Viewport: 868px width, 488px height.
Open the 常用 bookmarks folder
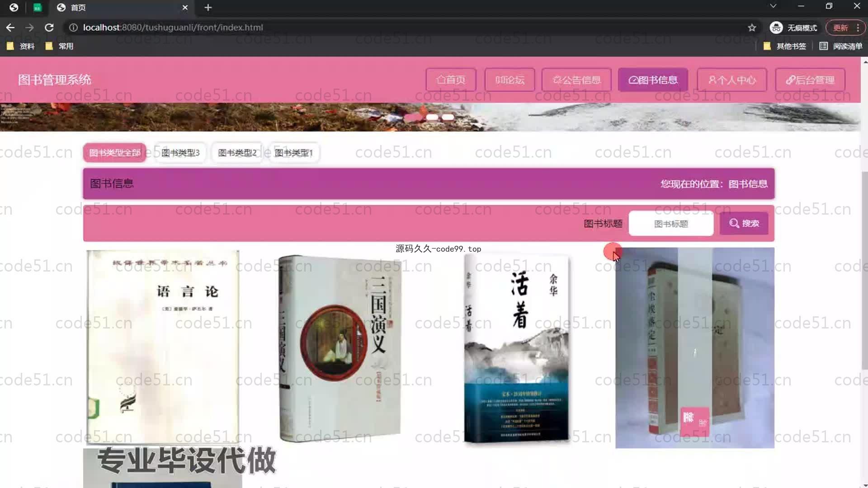point(60,46)
